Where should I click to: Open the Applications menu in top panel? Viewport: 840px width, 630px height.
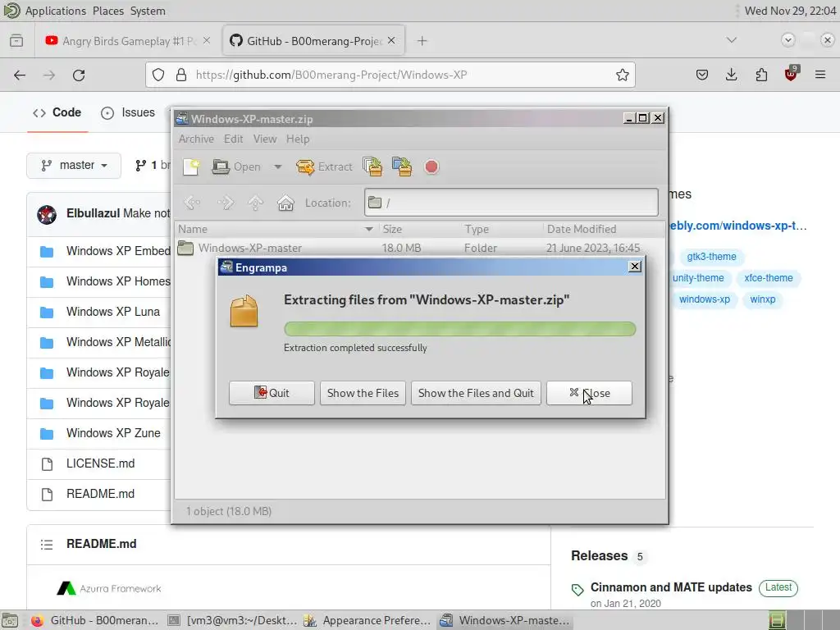coord(55,11)
